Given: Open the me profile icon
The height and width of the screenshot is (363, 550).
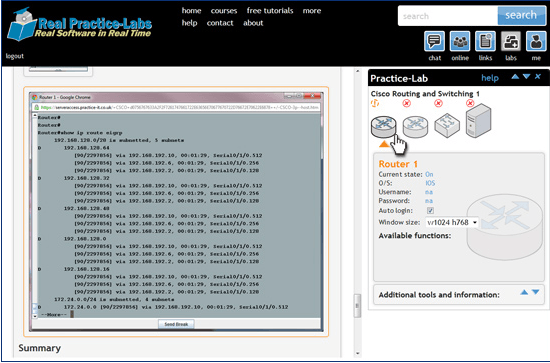Looking at the screenshot, I should 536,41.
